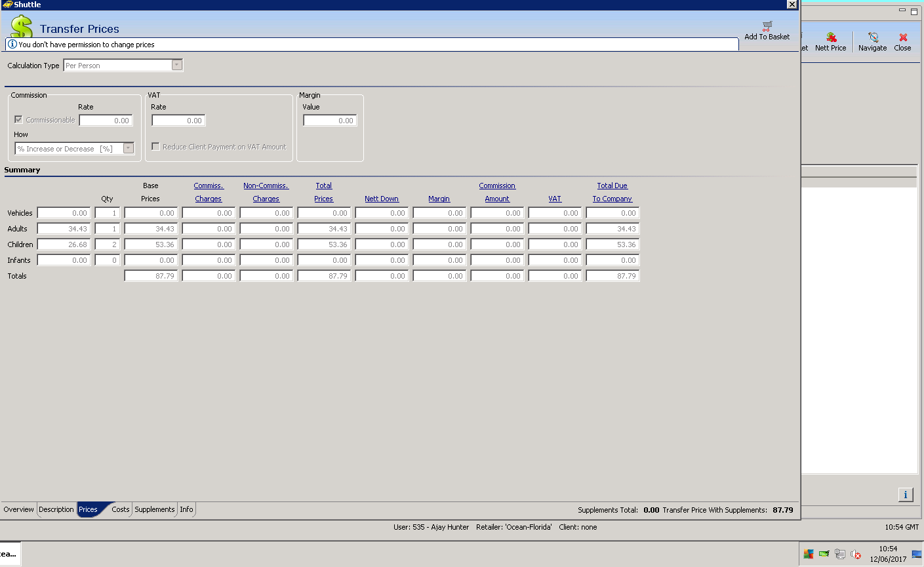Click the Nett Down column link
The width and height of the screenshot is (924, 567).
(381, 199)
